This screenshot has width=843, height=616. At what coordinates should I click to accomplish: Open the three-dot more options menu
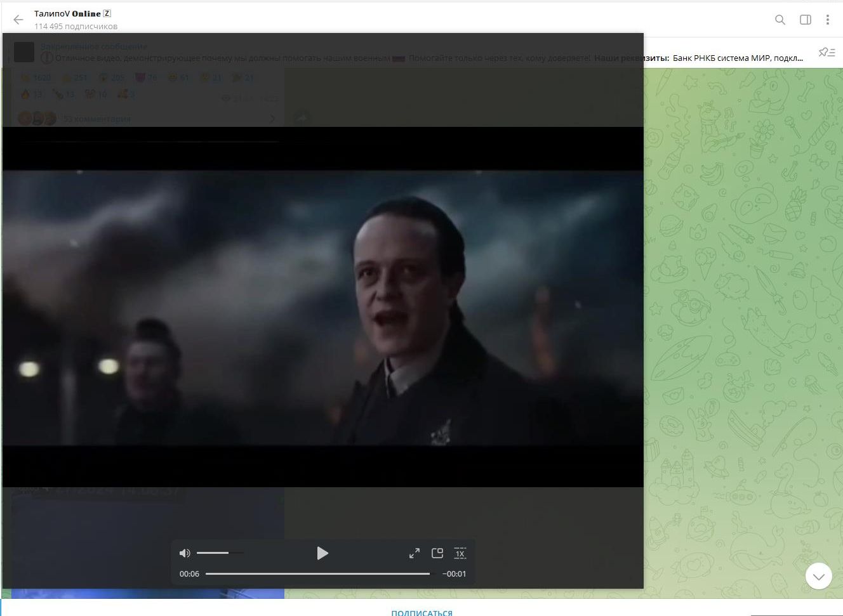coord(827,20)
